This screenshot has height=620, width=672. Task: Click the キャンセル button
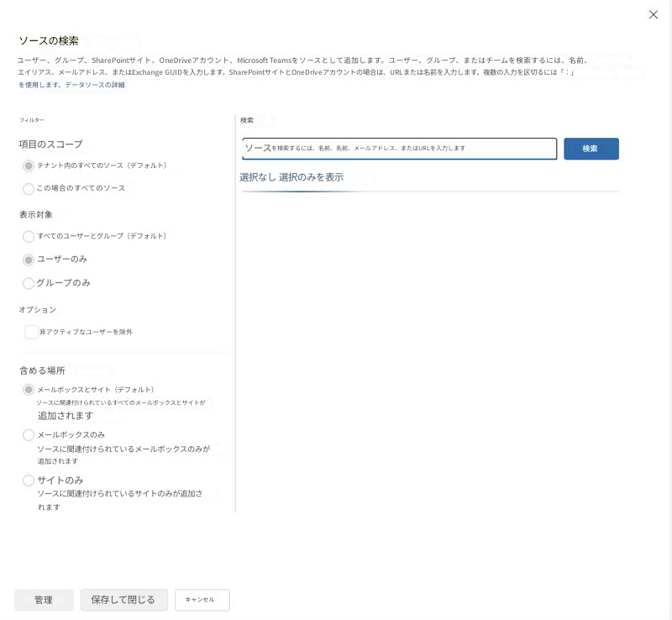(x=202, y=600)
